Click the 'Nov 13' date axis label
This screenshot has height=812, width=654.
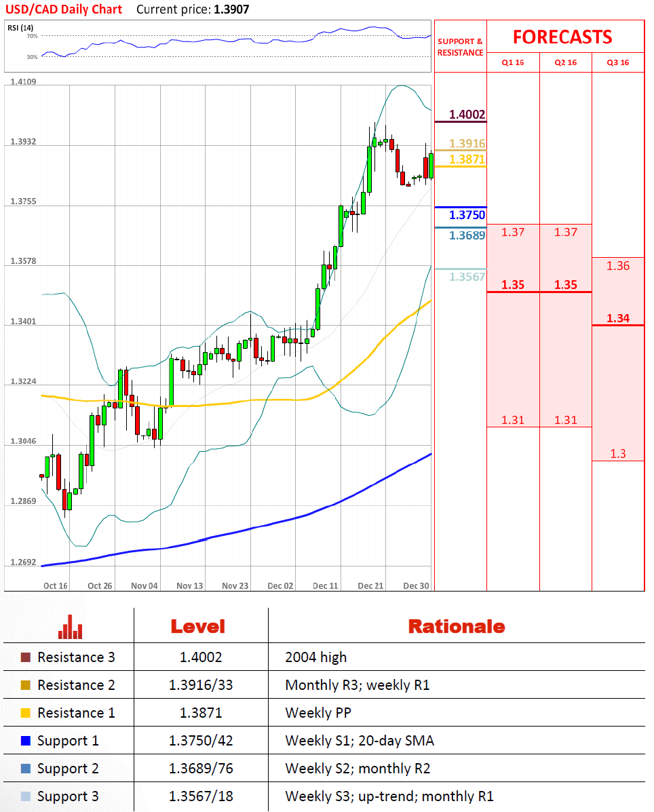[x=189, y=585]
